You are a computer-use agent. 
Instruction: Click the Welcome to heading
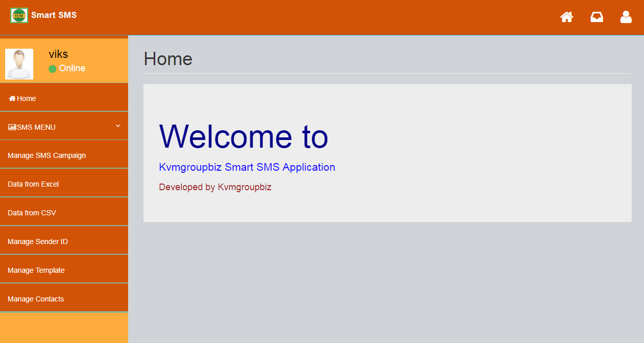coord(244,136)
